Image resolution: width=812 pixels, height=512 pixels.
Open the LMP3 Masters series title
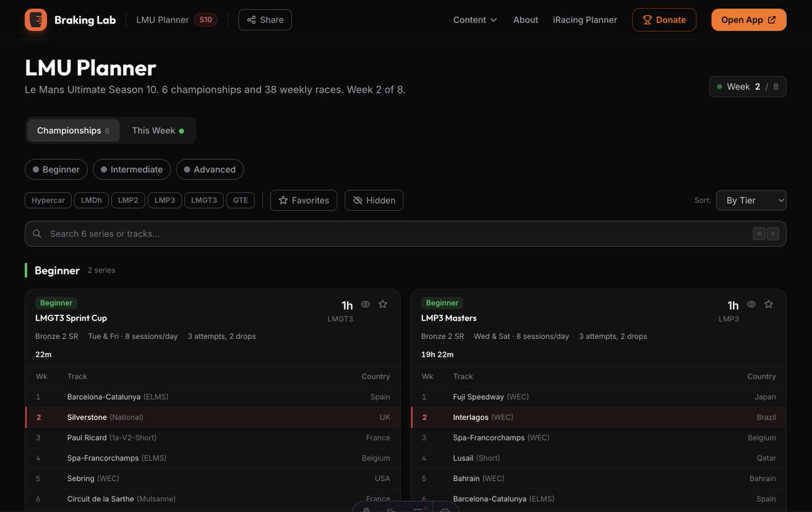(x=449, y=318)
